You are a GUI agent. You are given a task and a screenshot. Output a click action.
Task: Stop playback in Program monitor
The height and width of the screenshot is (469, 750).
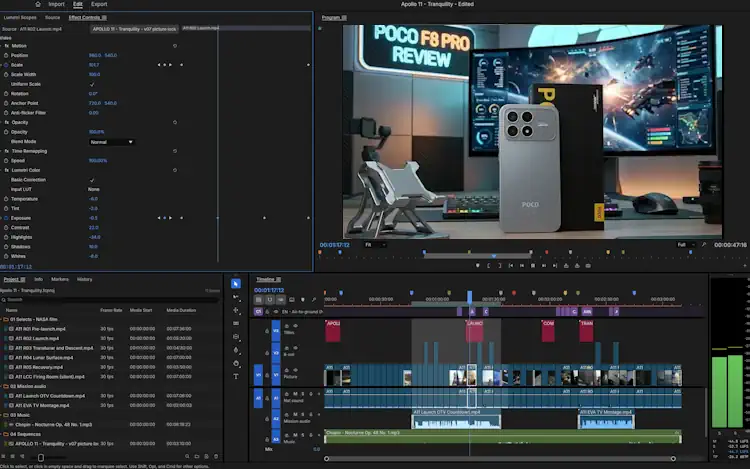533,266
